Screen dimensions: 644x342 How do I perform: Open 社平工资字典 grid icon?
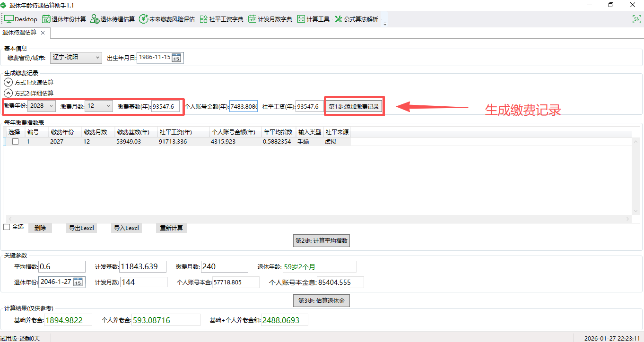click(204, 19)
